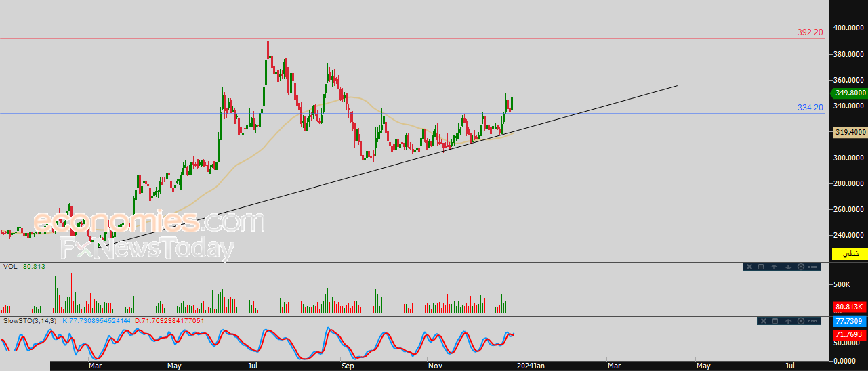
Task: Close the VOL volume indicator panel
Action: (x=749, y=267)
